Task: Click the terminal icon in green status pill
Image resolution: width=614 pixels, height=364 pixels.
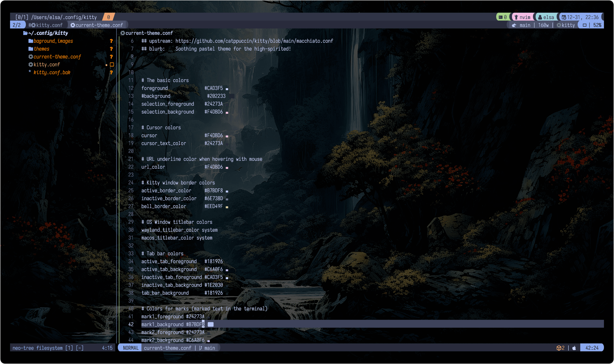Action: [500, 17]
